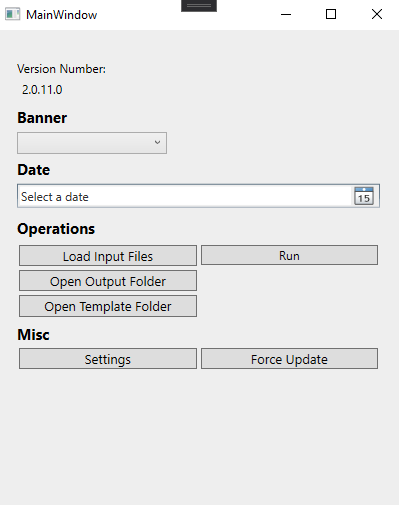
Task: Expand the Banner dropdown
Action: tap(92, 143)
